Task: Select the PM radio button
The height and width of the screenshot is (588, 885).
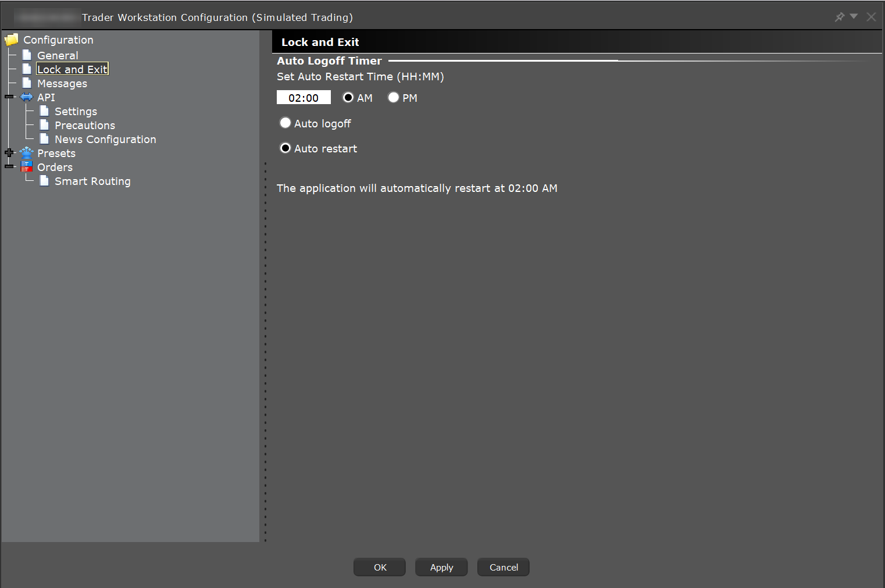Action: click(394, 98)
